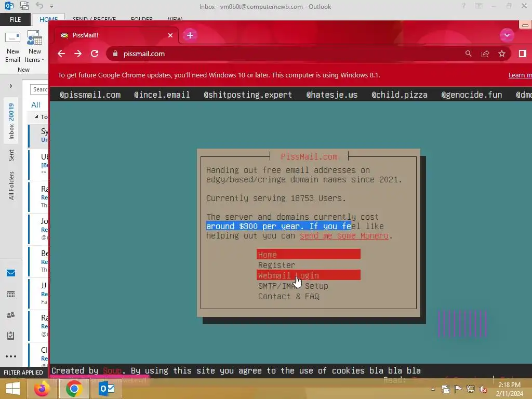Switch to Outlook People view icon
Viewport: 532px width, 399px height.
(11, 315)
